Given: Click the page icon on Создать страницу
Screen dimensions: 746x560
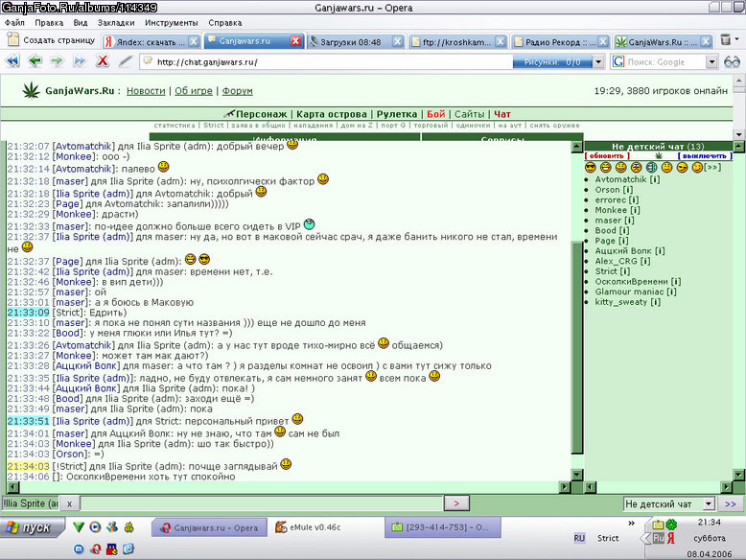Looking at the screenshot, I should pos(13,40).
